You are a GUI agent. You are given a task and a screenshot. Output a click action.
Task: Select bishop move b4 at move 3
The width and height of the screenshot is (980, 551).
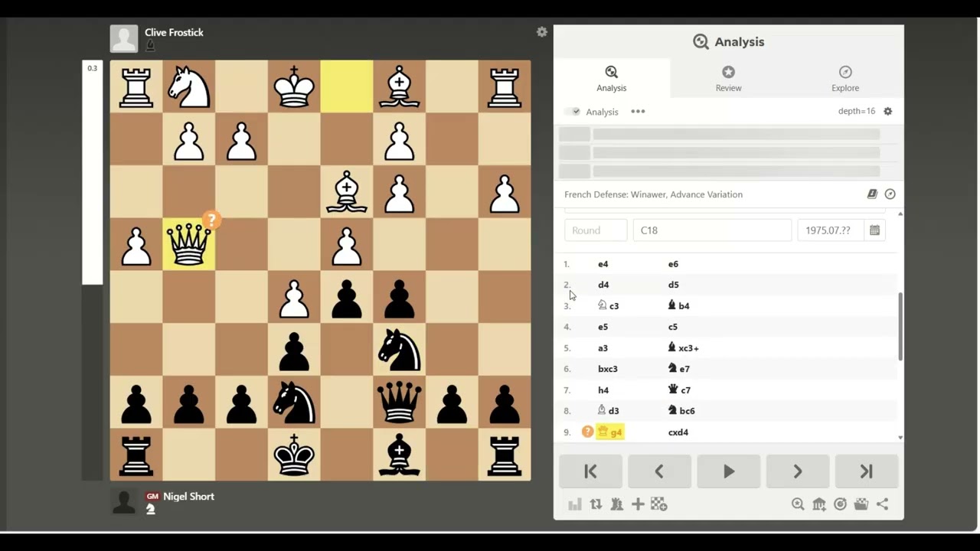tap(678, 305)
